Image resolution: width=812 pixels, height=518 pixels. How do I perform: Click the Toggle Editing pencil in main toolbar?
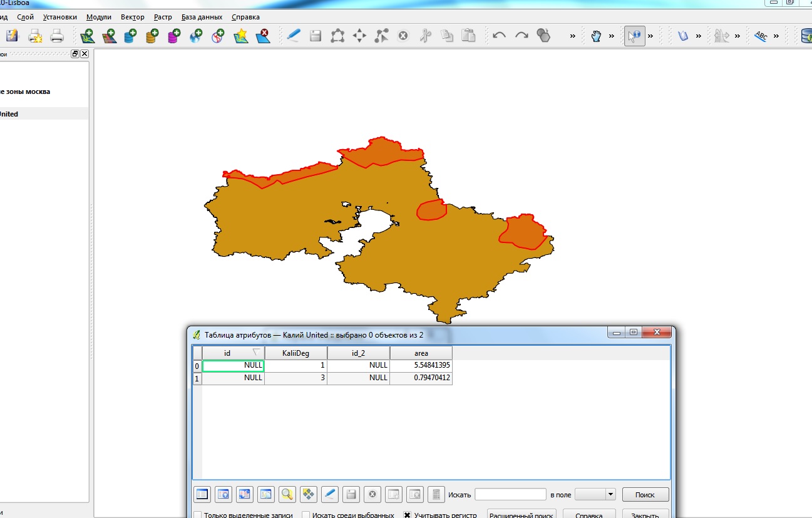pos(293,36)
